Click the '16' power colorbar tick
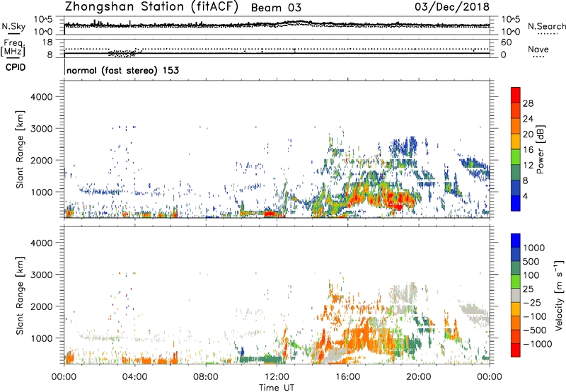Screen dimensions: 566x392 point(528,150)
